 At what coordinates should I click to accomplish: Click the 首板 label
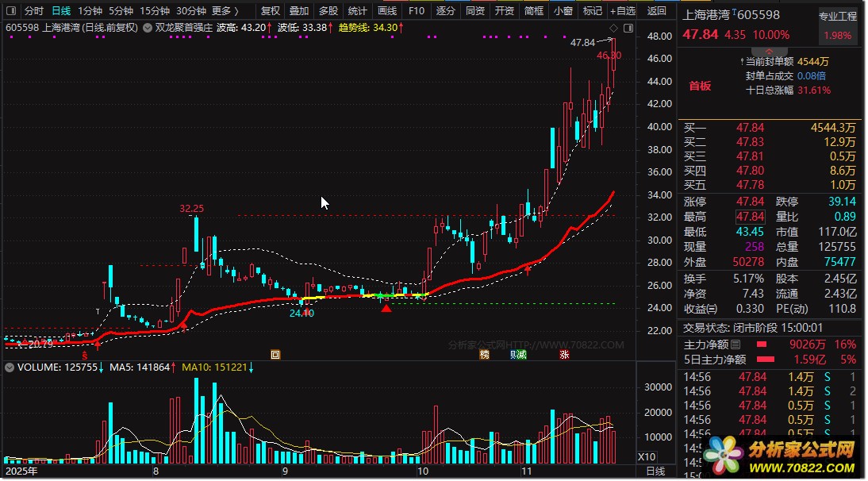click(x=700, y=86)
